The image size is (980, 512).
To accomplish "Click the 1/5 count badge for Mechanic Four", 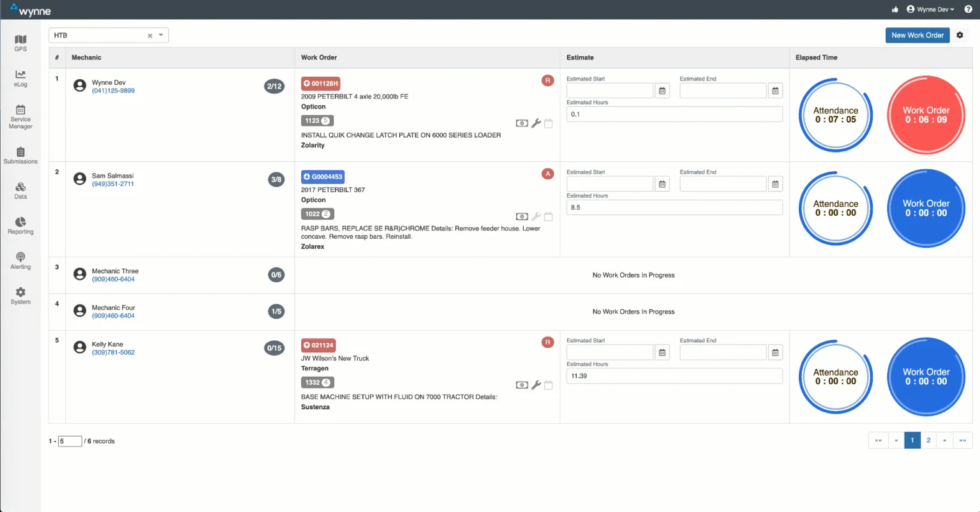I will tap(276, 312).
